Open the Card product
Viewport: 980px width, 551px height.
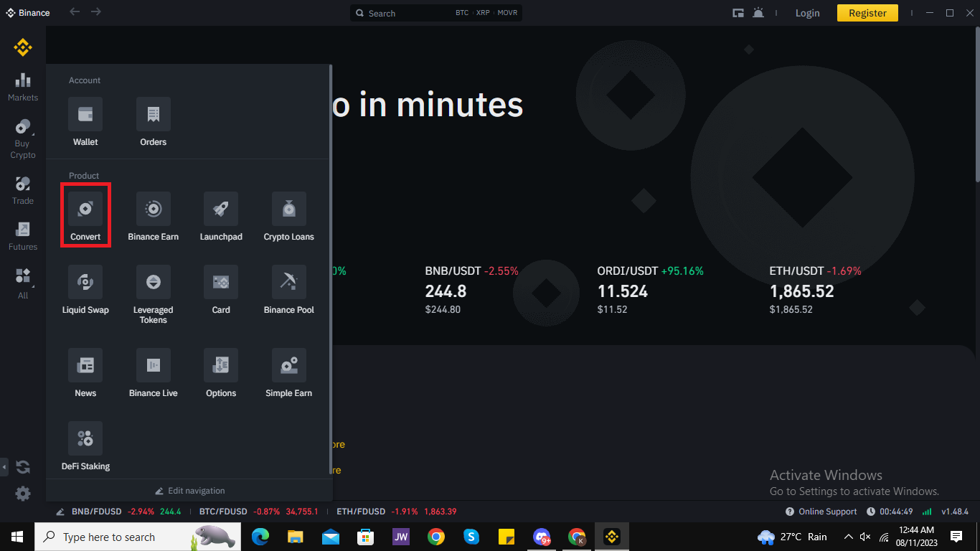[x=221, y=290]
